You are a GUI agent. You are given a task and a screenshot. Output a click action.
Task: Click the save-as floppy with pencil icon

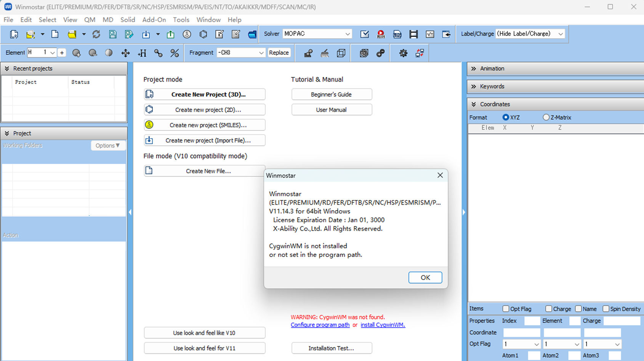[129, 34]
